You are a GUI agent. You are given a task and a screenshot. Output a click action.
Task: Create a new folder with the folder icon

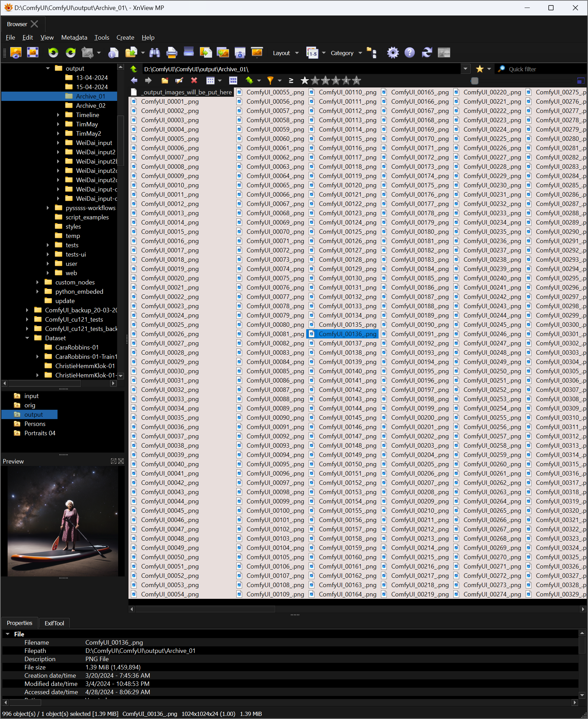(x=165, y=81)
